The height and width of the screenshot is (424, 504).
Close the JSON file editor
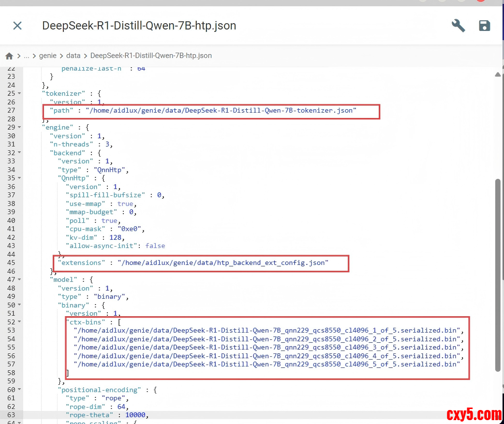pyautogui.click(x=17, y=26)
